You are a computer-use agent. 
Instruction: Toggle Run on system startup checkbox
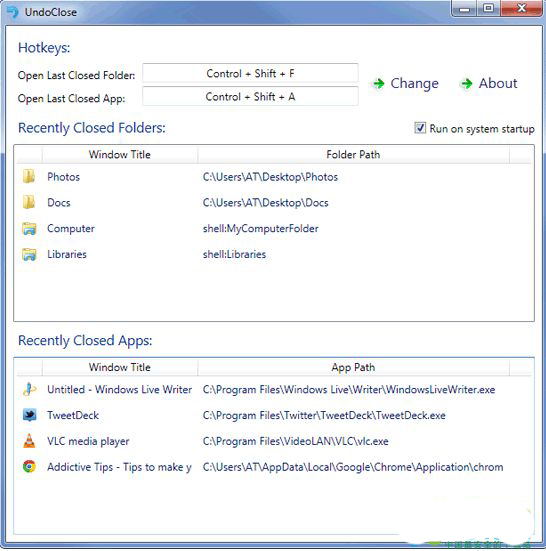[420, 128]
